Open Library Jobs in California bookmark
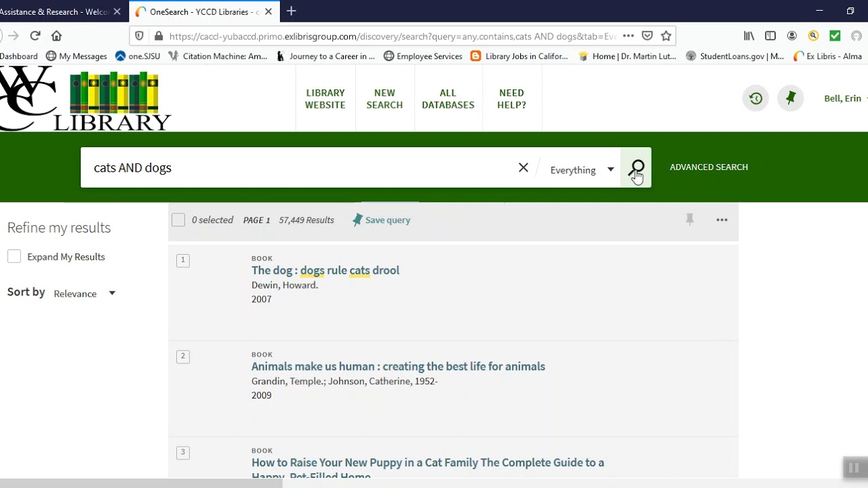868x488 pixels. (519, 56)
